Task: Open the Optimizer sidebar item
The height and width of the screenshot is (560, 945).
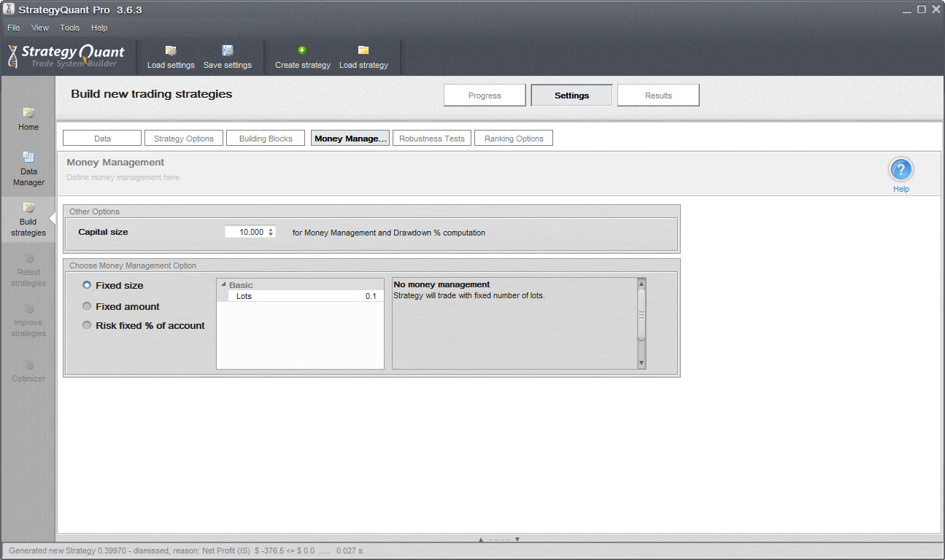Action: point(28,370)
